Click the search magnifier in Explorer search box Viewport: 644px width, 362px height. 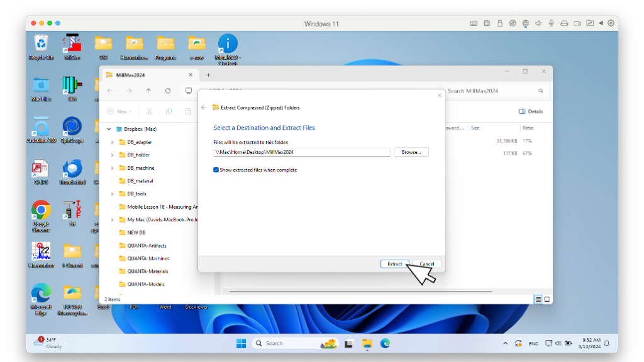[541, 90]
